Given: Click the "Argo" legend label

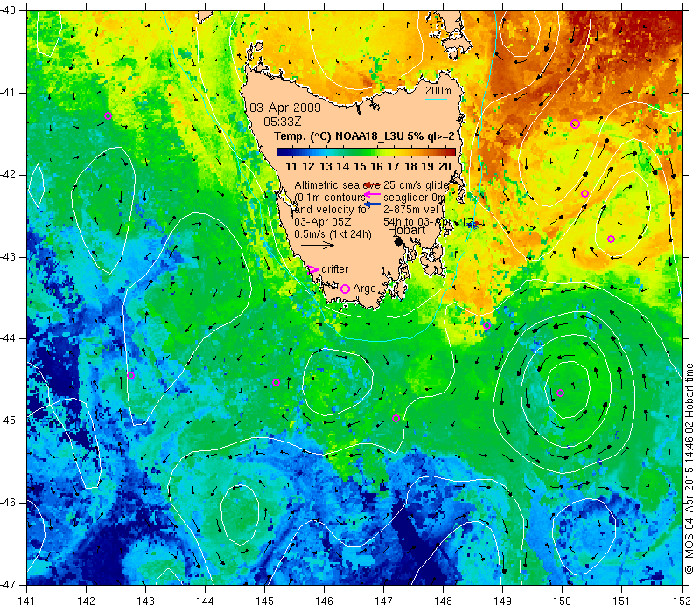Looking at the screenshot, I should pos(364,289).
